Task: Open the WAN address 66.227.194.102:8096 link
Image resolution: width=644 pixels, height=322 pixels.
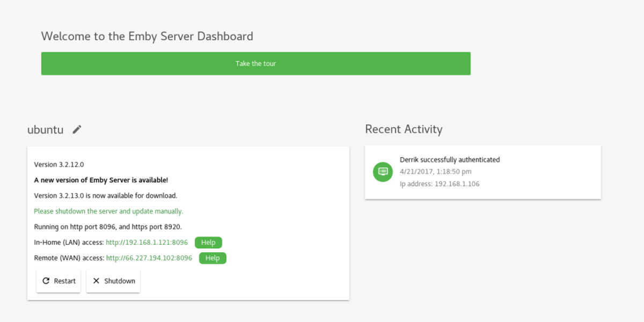Action: coord(149,258)
